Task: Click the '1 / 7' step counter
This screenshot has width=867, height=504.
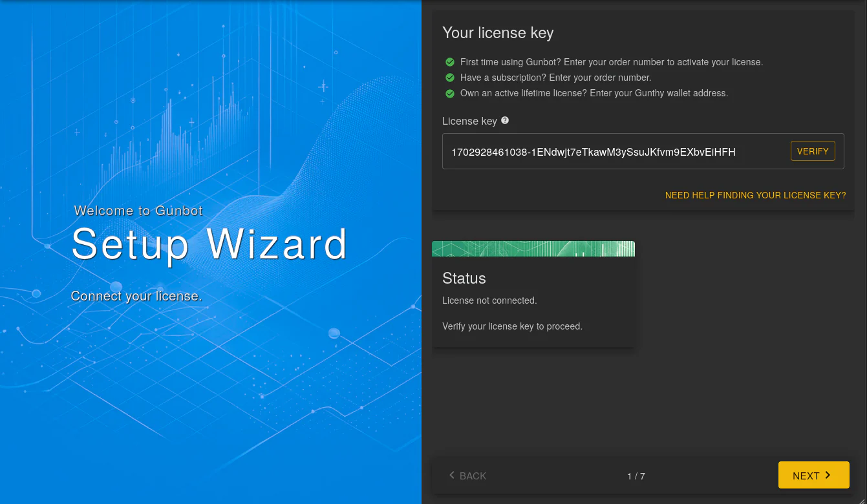Action: (x=636, y=476)
